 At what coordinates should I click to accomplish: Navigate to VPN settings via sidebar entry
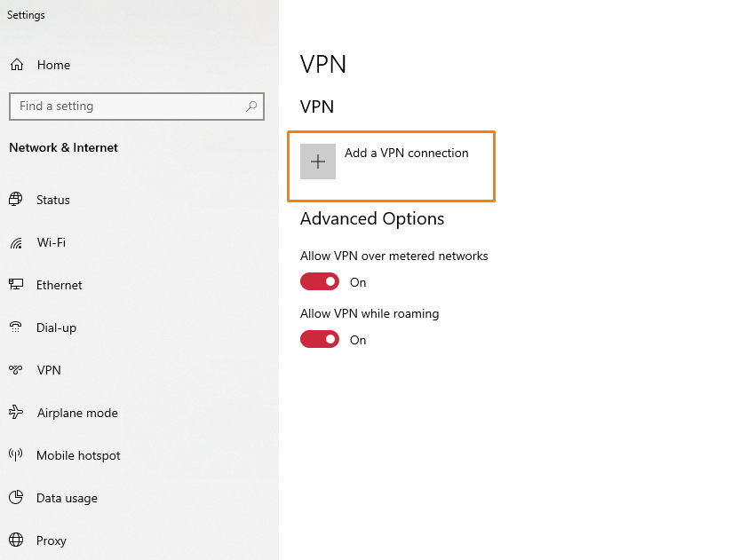click(x=49, y=370)
